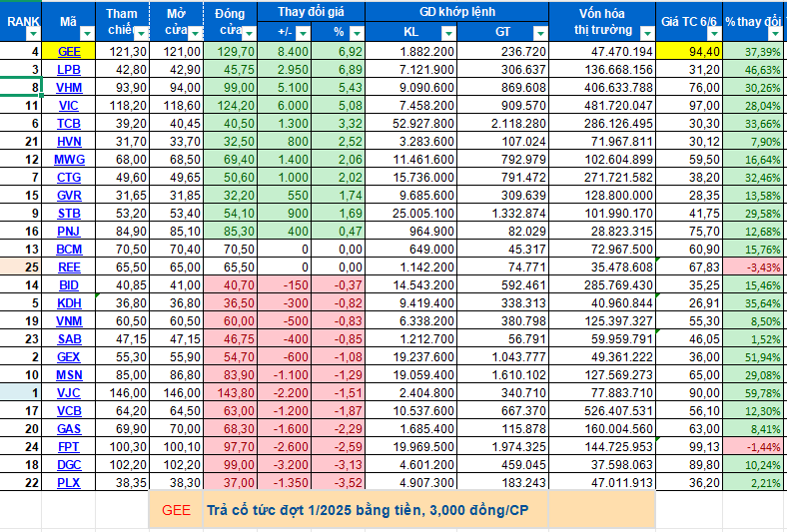Select VCB market cap 526.407.531

[602, 411]
